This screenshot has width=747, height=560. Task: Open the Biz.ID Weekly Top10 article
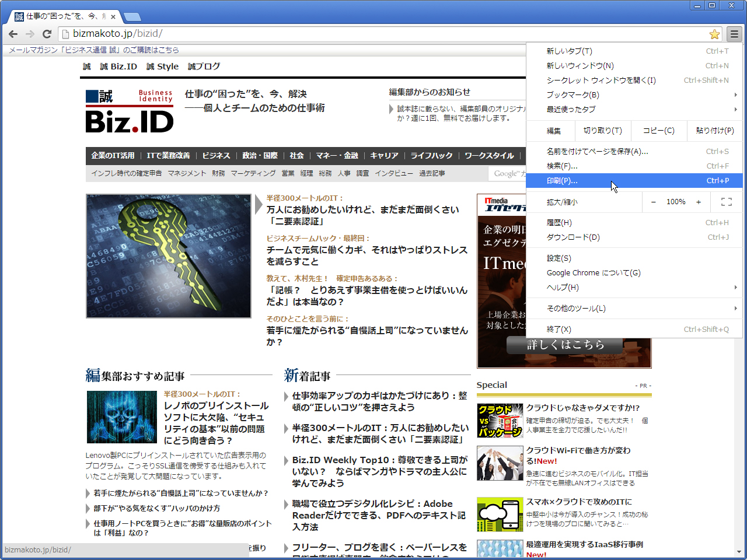pos(380,471)
